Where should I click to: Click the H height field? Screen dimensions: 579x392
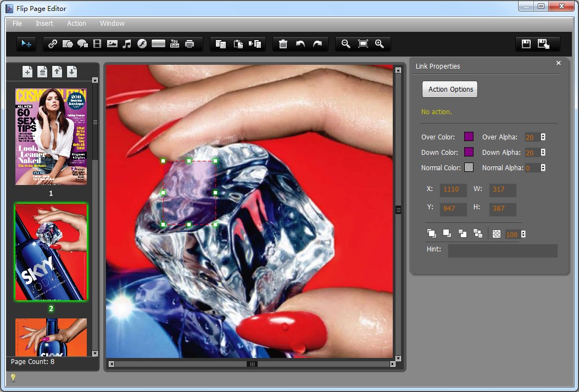tap(503, 209)
